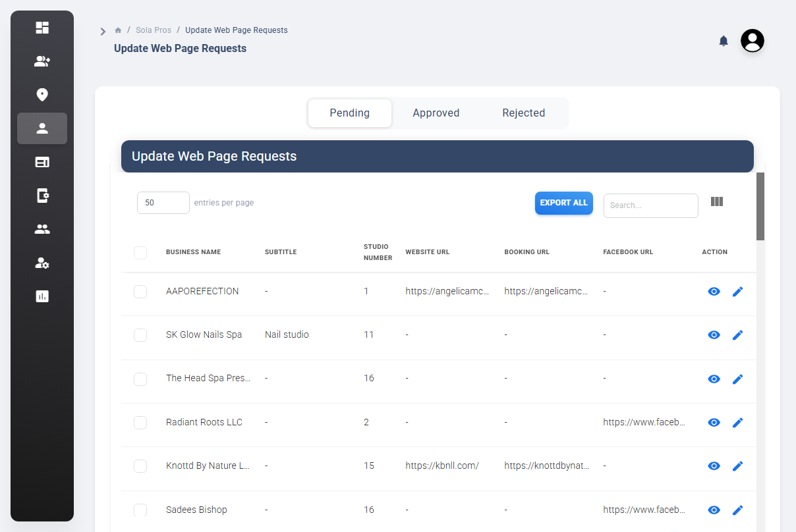
Task: Open Sola Pros breadcrumb link
Action: [154, 30]
